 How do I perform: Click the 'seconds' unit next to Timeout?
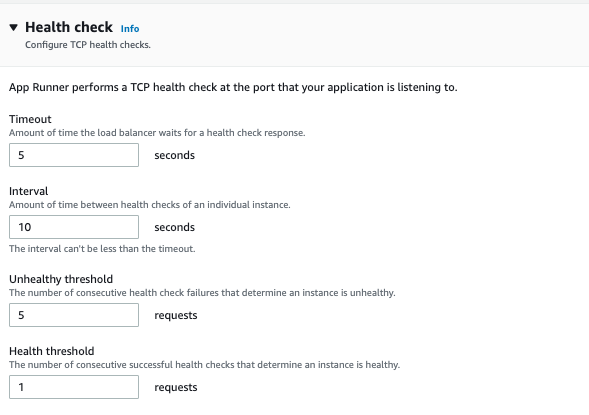175,155
